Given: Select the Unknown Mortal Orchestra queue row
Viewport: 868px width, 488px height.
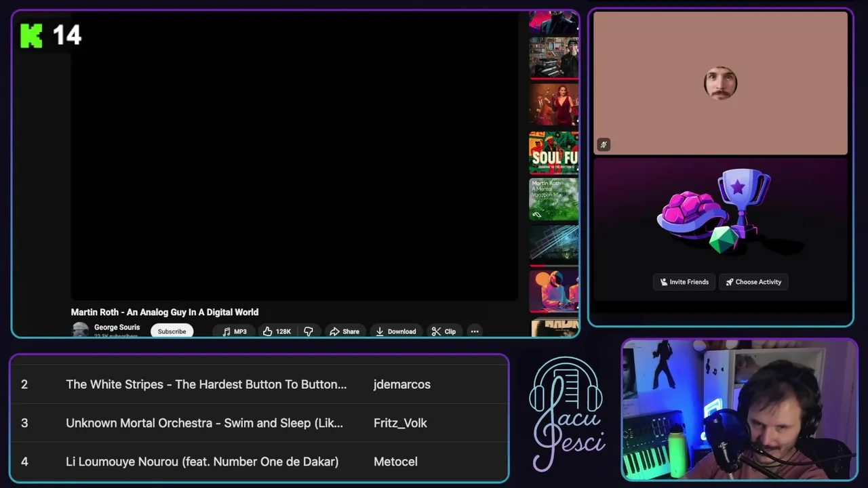Looking at the screenshot, I should (x=259, y=423).
